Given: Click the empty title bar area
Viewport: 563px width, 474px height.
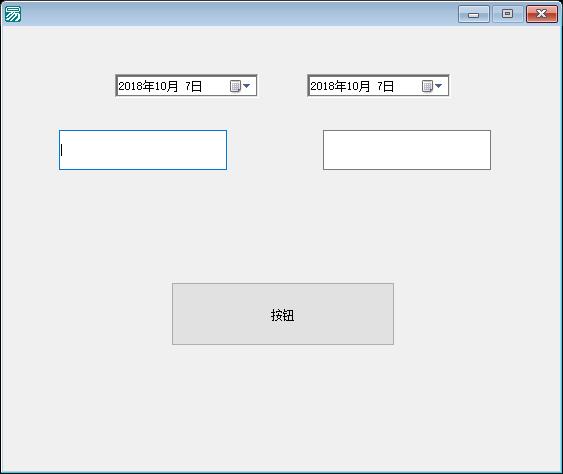Looking at the screenshot, I should (237, 14).
